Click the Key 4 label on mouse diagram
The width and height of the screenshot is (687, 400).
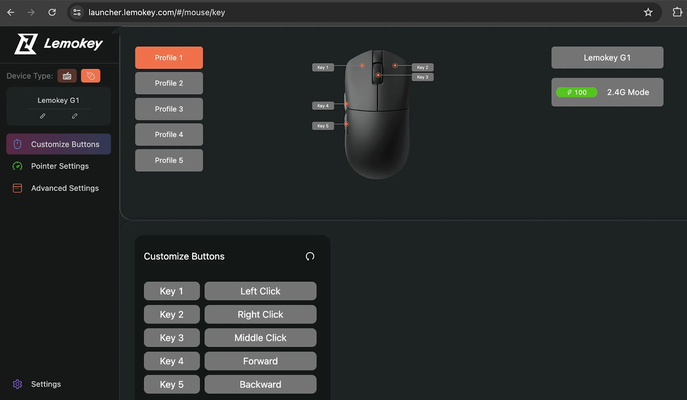coord(322,105)
